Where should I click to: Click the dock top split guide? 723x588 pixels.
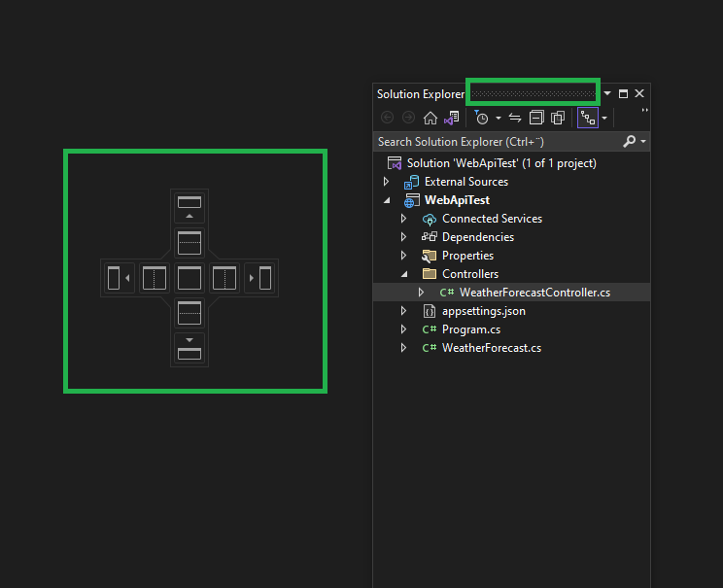click(x=189, y=242)
